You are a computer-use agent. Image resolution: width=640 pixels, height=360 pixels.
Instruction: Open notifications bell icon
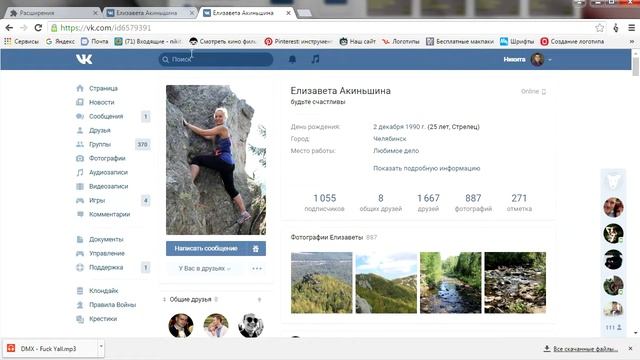click(292, 59)
